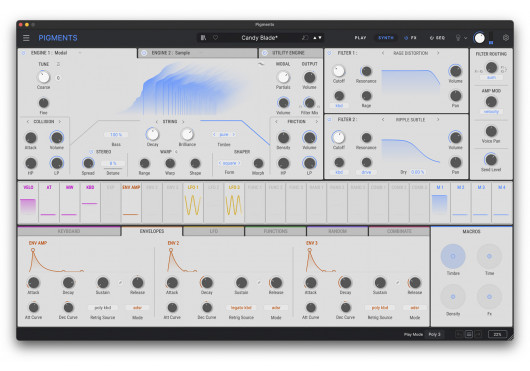Switch to the Keyboard modulation tab

[x=69, y=231]
